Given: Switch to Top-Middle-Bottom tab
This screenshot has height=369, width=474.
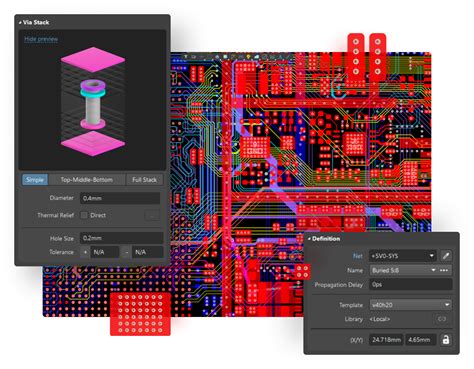Looking at the screenshot, I should pyautogui.click(x=87, y=180).
